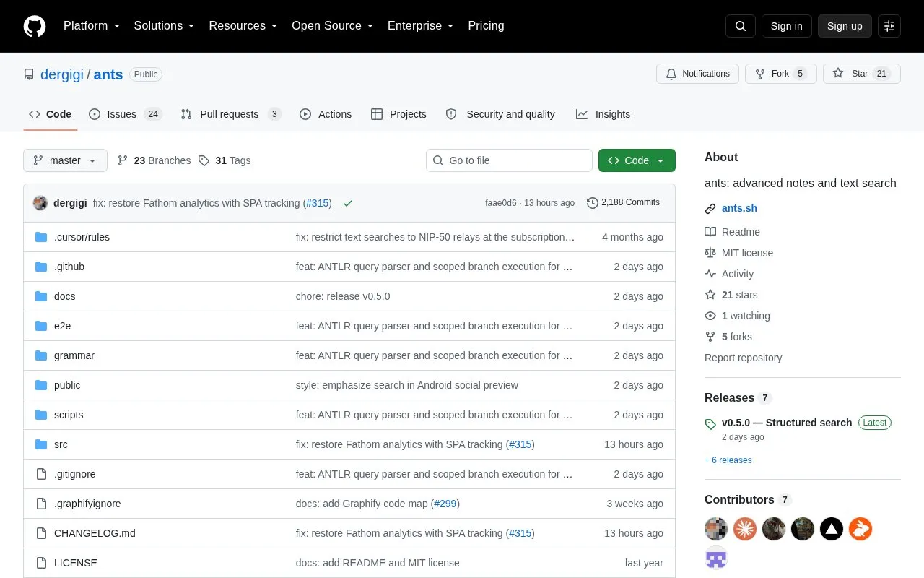The width and height of the screenshot is (924, 578).
Task: Star the ants repository
Action: 862,74
